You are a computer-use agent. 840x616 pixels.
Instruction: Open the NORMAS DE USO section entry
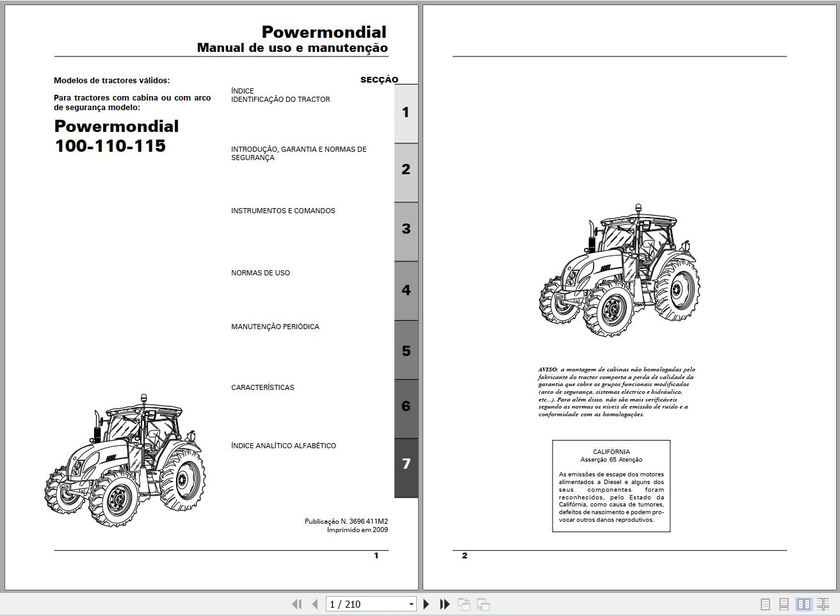point(260,273)
